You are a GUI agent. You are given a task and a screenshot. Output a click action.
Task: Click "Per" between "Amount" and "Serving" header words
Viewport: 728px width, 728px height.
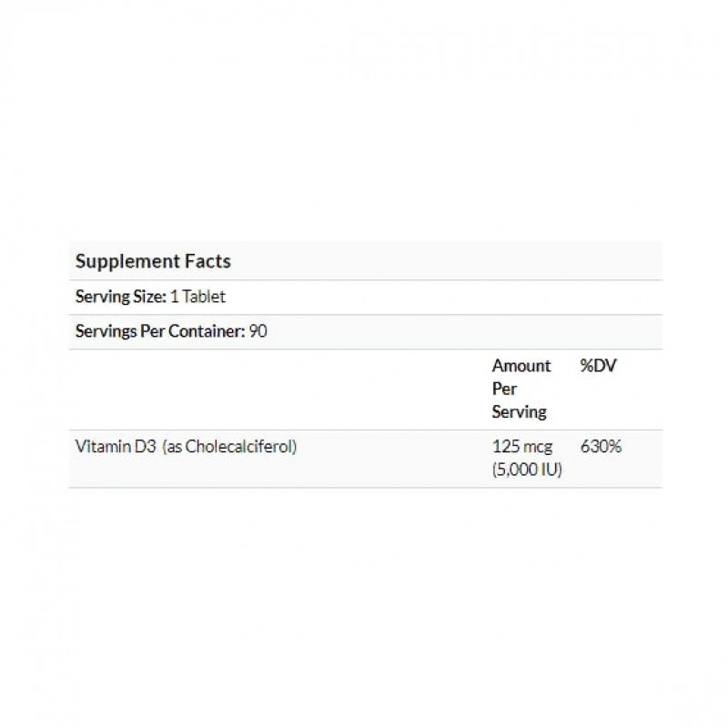[504, 389]
